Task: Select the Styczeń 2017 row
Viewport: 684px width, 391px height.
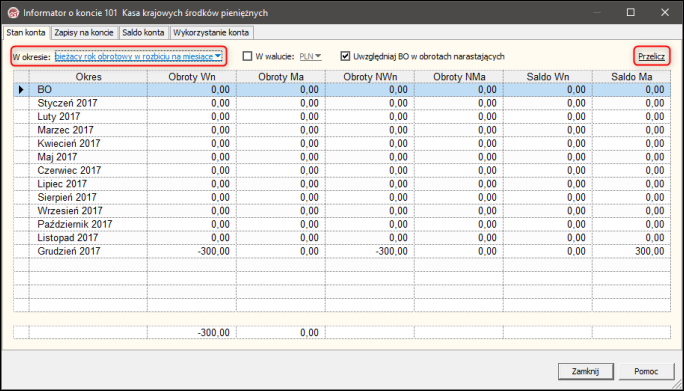Action: click(342, 103)
